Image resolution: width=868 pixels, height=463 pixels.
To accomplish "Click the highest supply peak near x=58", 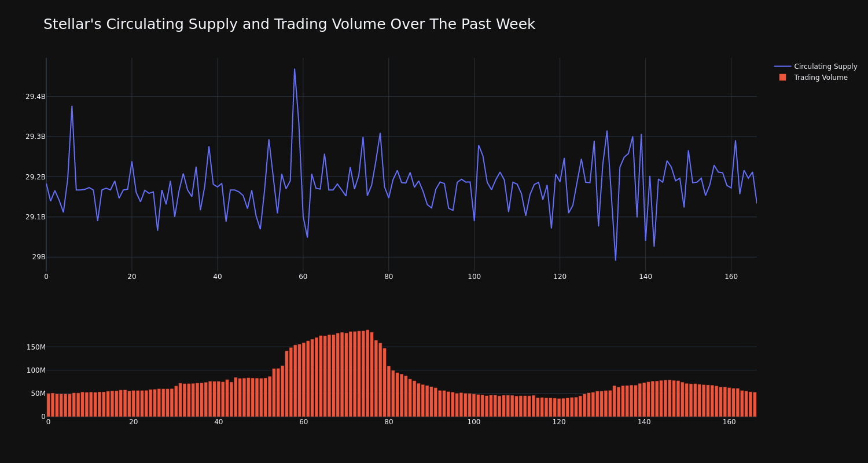I will [x=295, y=69].
